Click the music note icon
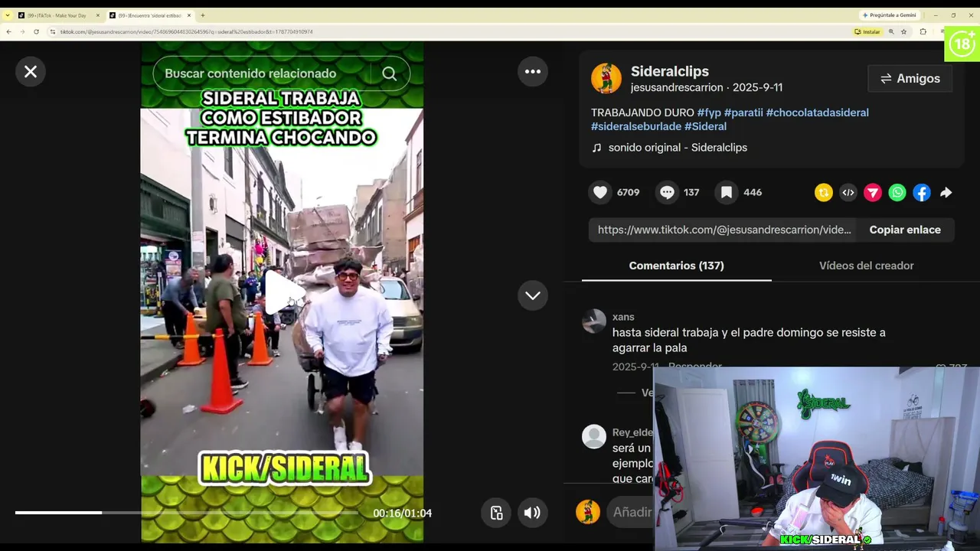980x551 pixels. coord(597,148)
